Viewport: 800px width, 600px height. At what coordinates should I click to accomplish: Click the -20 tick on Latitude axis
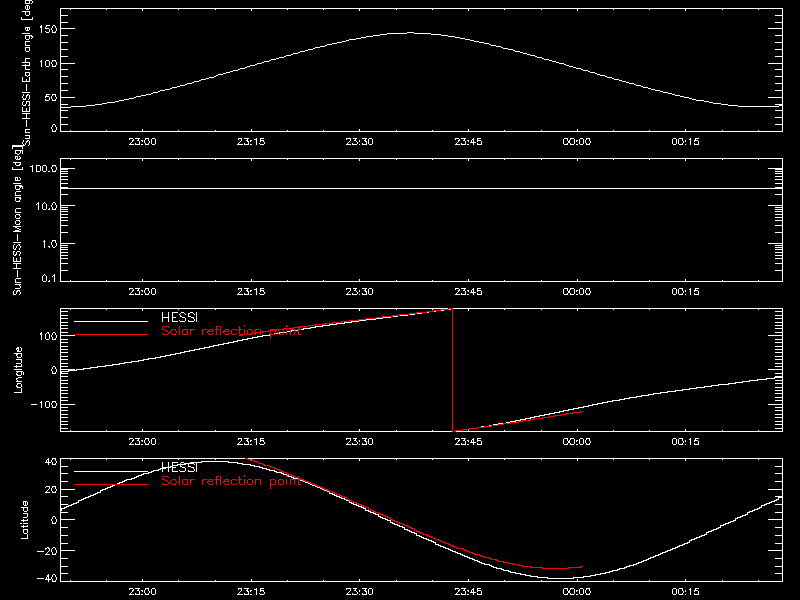(x=47, y=551)
